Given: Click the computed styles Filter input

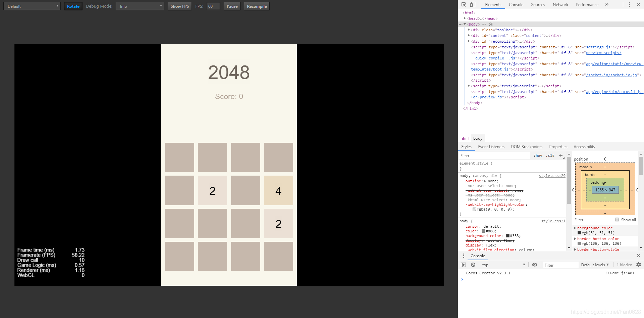Looking at the screenshot, I should [x=593, y=220].
